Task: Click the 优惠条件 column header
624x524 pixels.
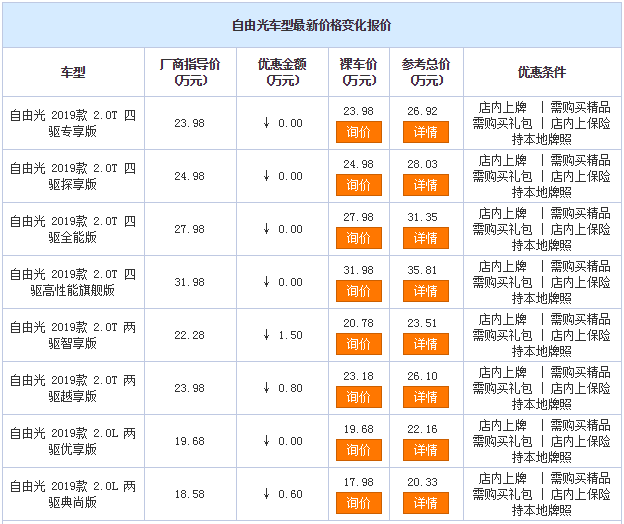Action: (x=542, y=72)
